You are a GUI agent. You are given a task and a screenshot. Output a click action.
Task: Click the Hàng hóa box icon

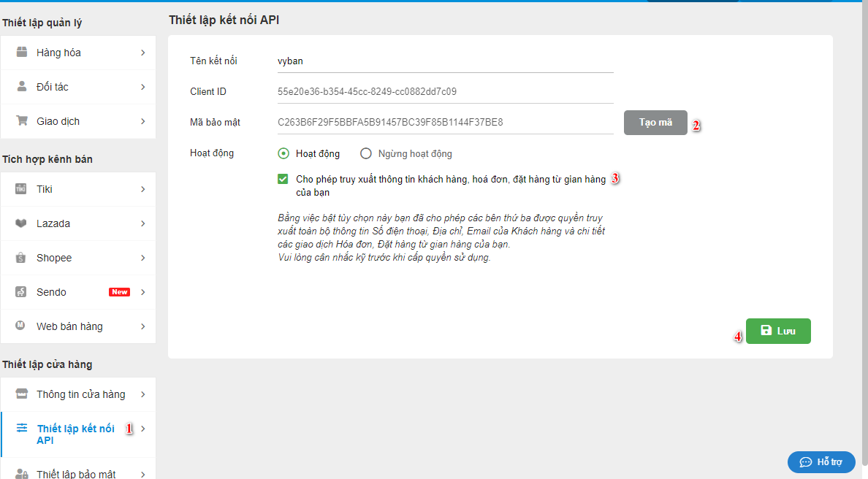(22, 53)
